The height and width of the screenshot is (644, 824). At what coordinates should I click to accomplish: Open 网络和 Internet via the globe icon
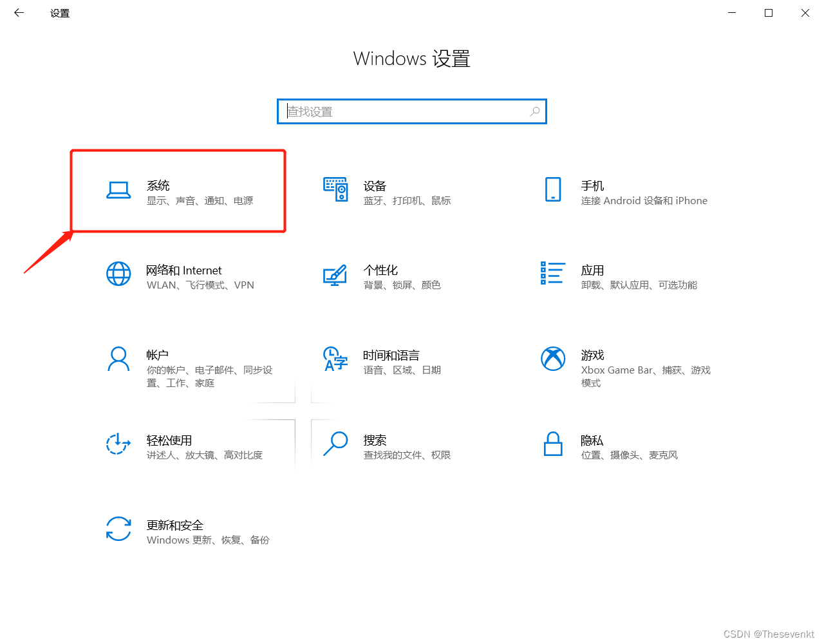pos(118,274)
